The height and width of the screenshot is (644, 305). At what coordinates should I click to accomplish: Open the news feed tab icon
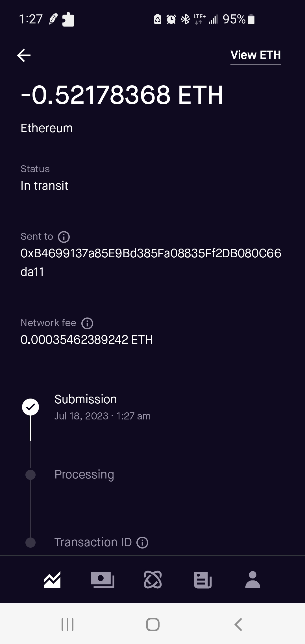click(203, 580)
